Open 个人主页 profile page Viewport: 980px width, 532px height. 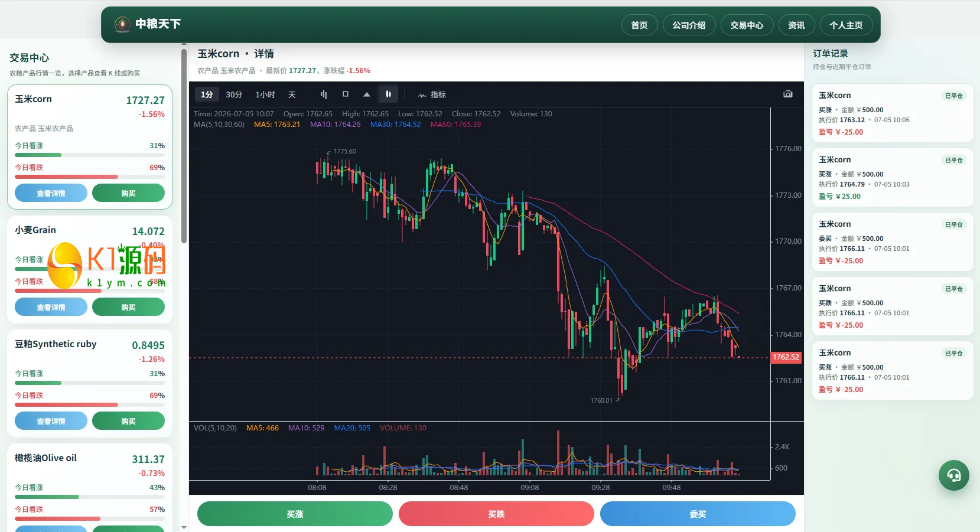coord(846,25)
